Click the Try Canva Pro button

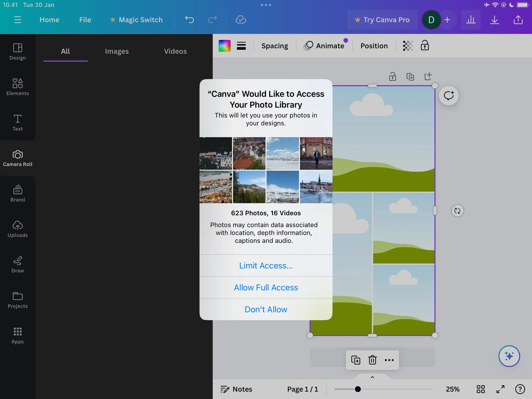click(x=382, y=20)
